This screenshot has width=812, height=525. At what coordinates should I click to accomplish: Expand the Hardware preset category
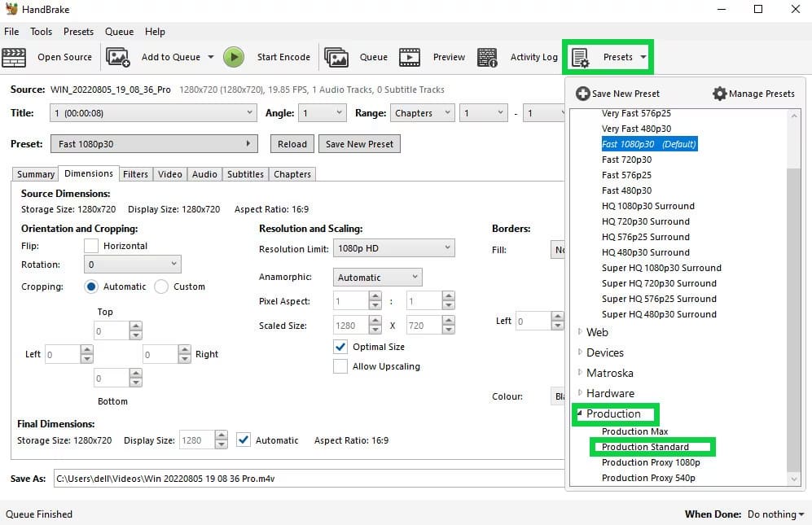coord(580,393)
